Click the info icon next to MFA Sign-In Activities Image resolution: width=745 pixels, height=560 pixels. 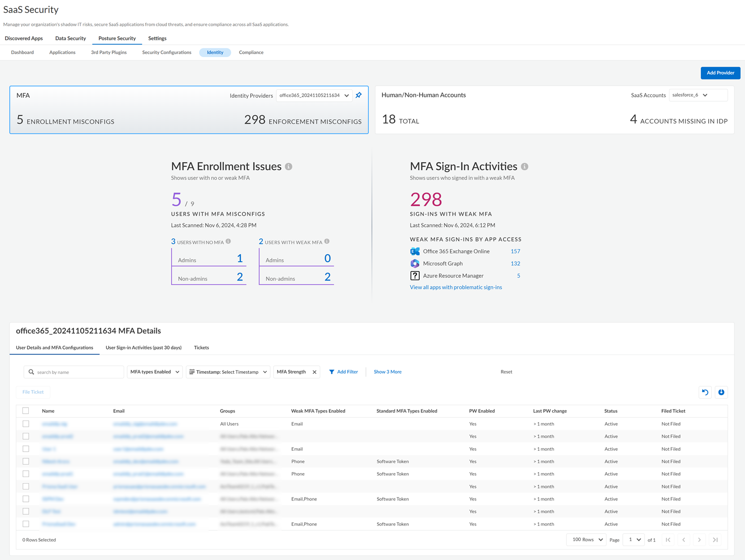pyautogui.click(x=524, y=167)
